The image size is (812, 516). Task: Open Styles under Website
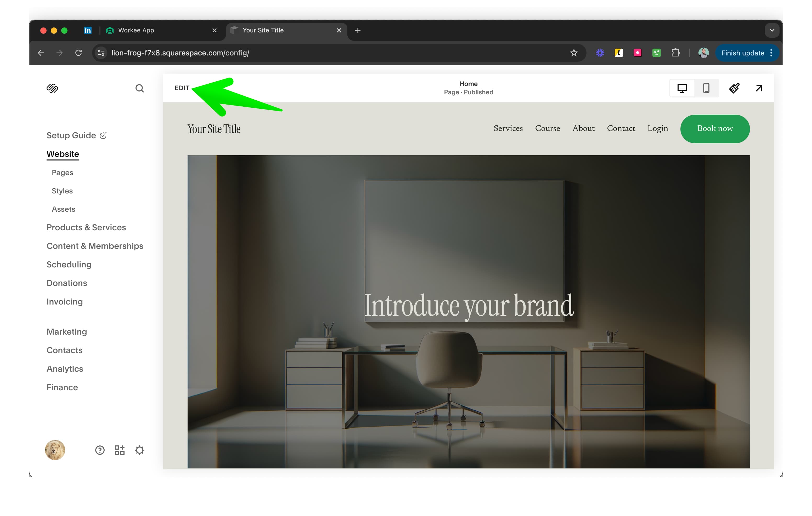pos(62,191)
